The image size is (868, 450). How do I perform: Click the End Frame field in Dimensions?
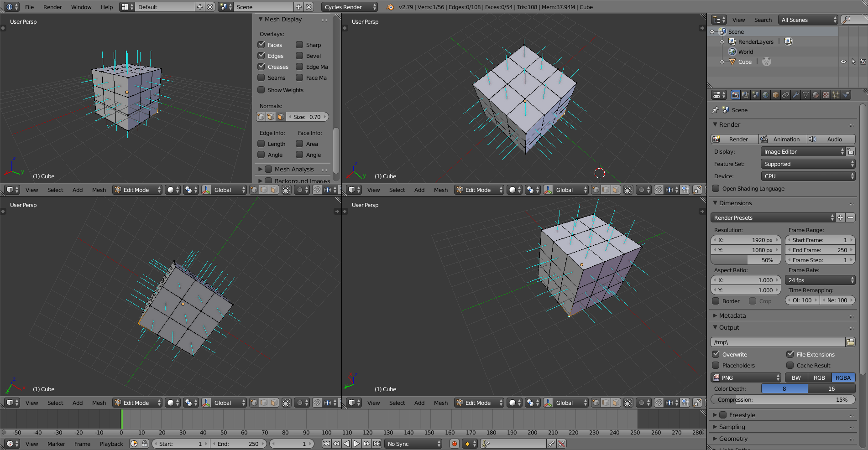coord(820,250)
